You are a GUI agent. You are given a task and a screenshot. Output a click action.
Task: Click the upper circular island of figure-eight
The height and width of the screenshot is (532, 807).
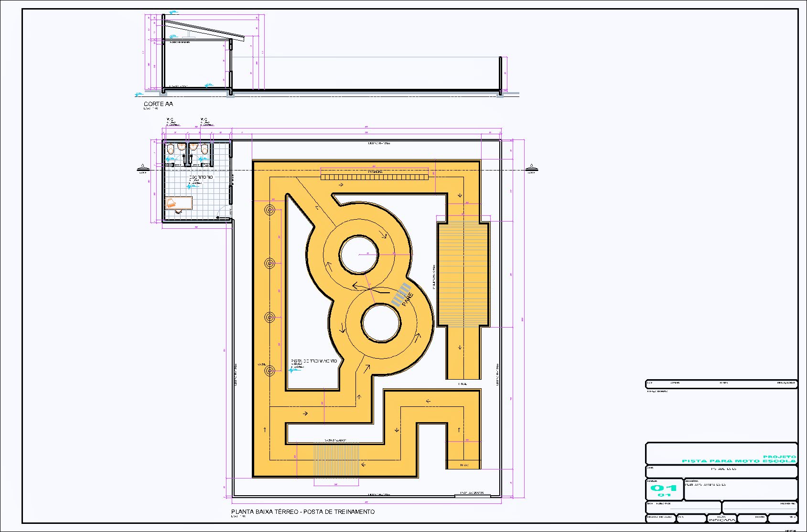(359, 255)
